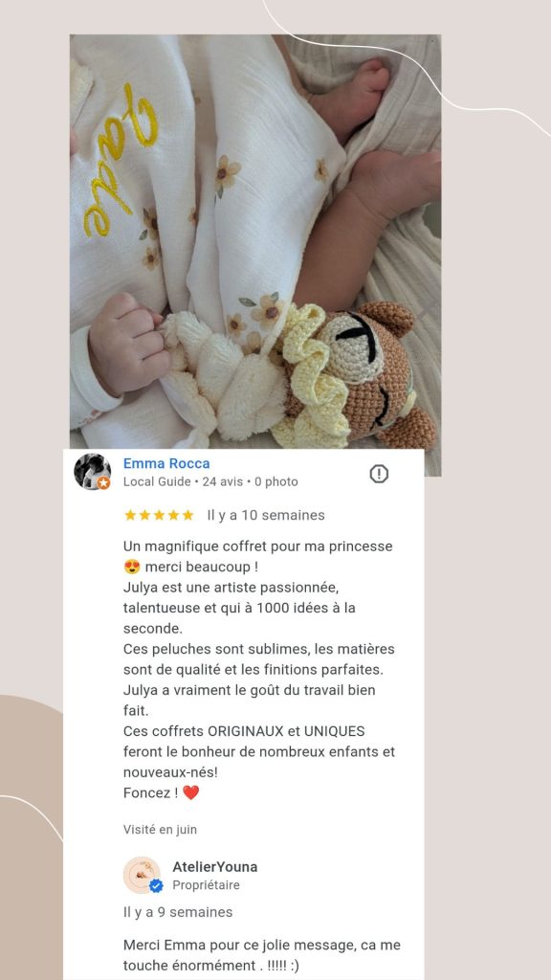The width and height of the screenshot is (551, 980).
Task: Click the Propriétaire label under AtelierYouna
Action: (207, 885)
